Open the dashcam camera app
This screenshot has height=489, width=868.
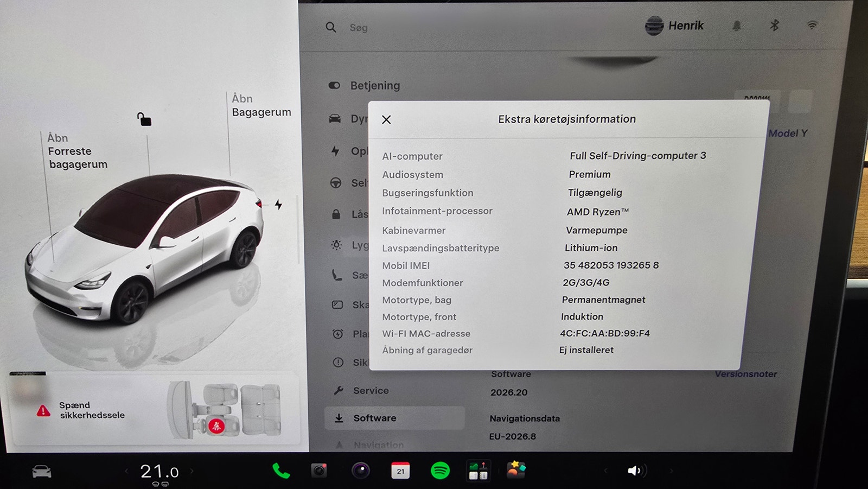319,470
